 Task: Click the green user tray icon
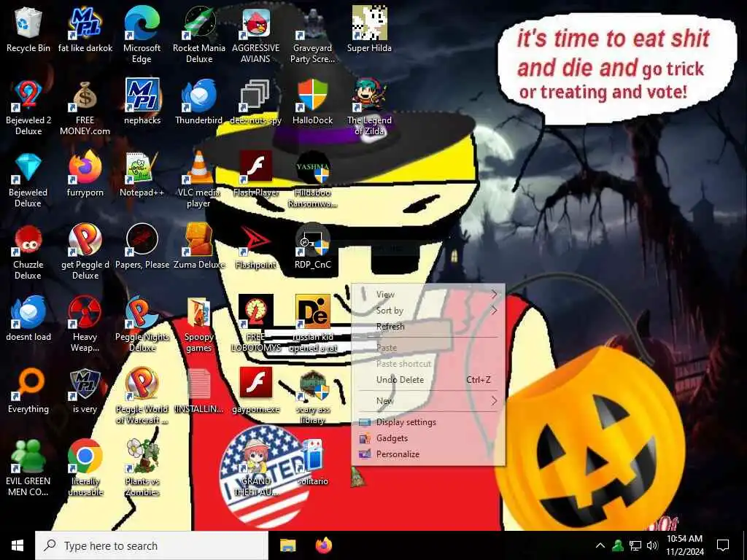point(617,545)
